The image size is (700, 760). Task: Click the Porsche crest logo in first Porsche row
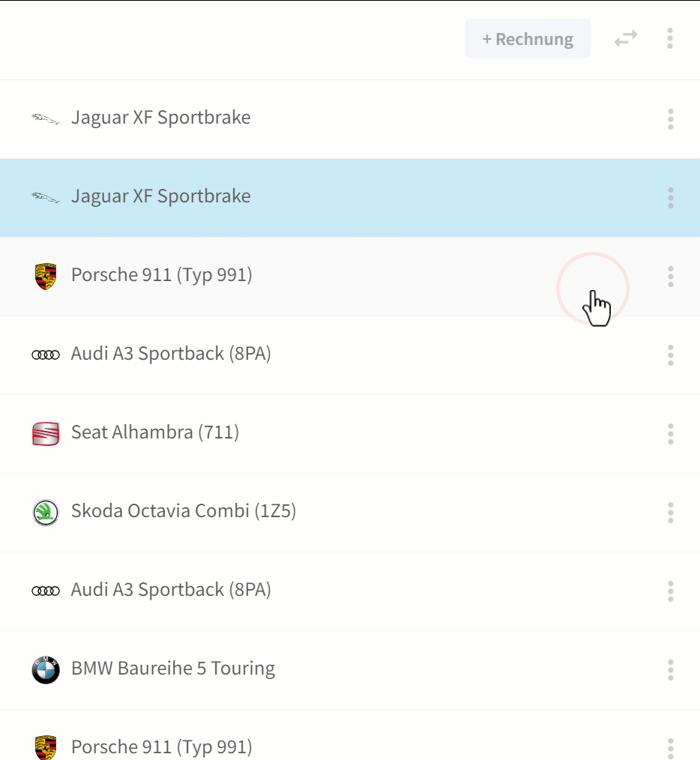[46, 277]
